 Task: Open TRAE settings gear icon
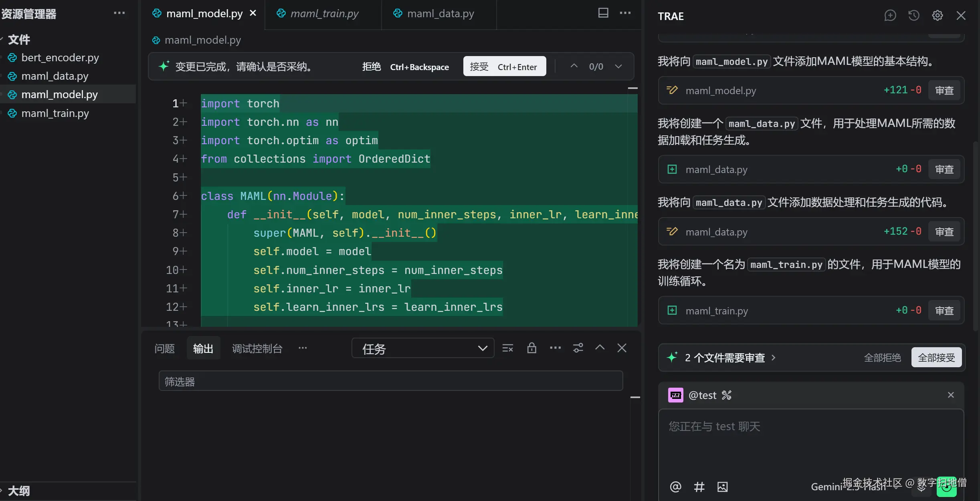937,16
